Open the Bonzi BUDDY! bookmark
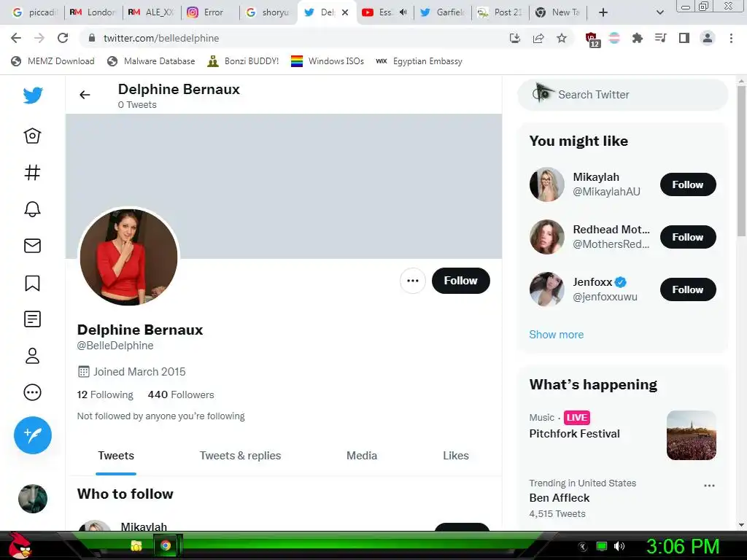The width and height of the screenshot is (747, 560). 244,61
